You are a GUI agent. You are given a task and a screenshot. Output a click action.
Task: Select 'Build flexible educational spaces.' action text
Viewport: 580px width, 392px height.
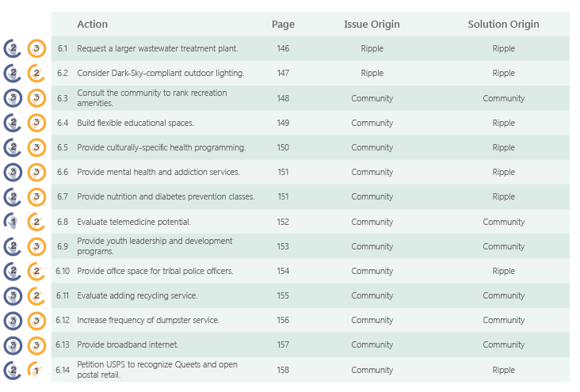pos(135,123)
